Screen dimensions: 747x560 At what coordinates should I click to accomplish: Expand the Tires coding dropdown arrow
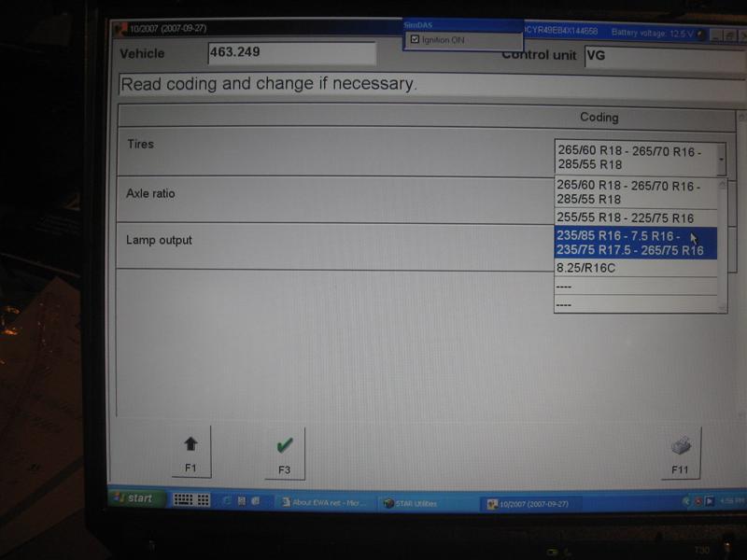(x=721, y=160)
